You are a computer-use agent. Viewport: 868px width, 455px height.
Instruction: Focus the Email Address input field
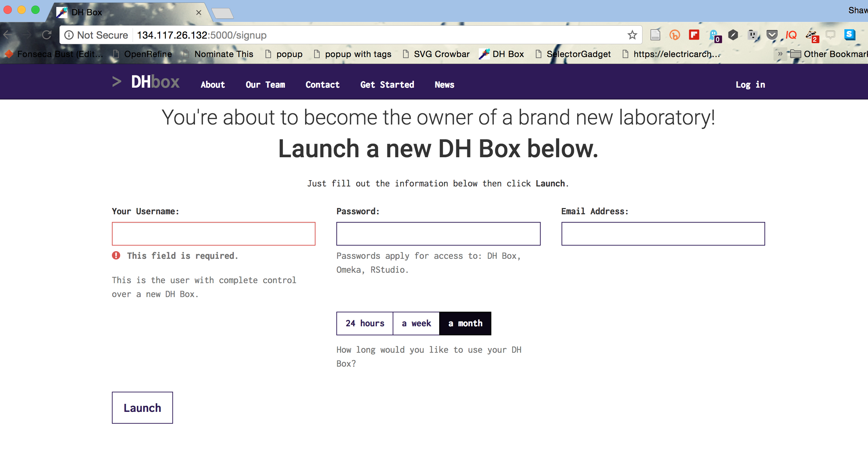[663, 234]
